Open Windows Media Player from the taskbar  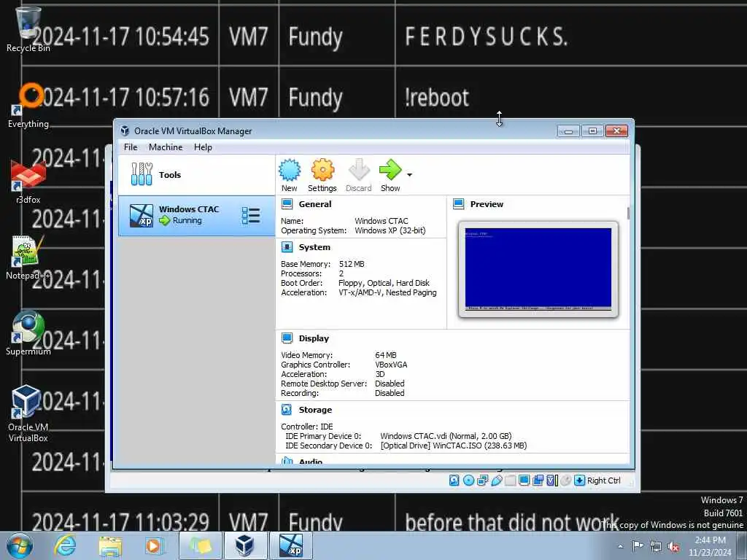click(x=155, y=545)
